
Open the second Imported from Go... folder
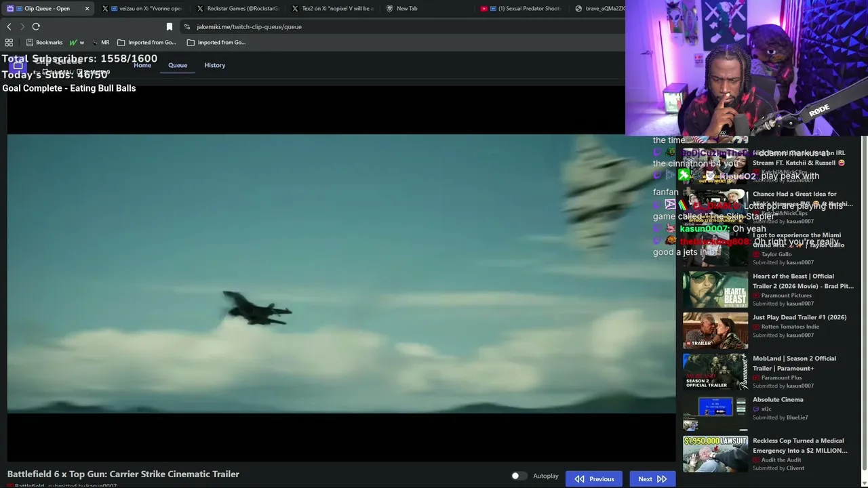tap(216, 42)
